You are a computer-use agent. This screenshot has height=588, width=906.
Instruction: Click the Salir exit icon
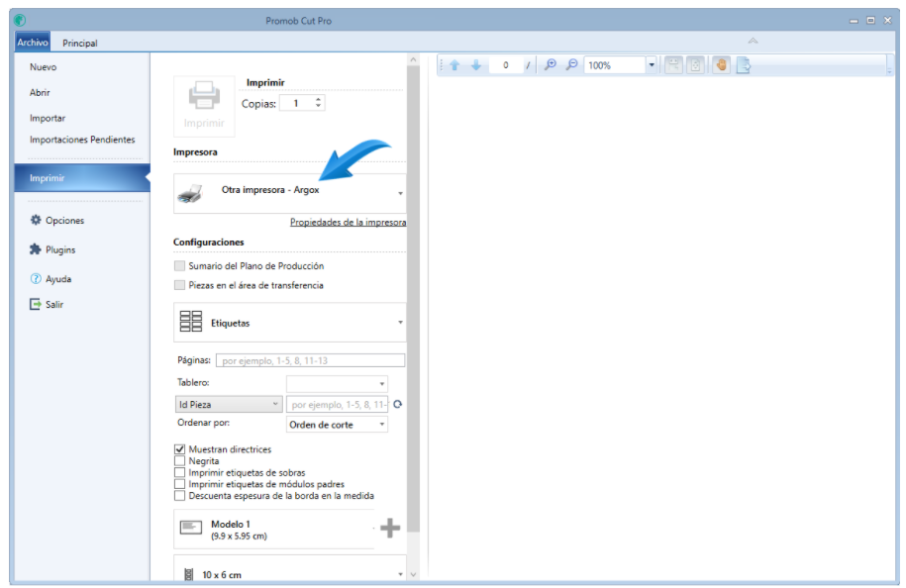click(36, 305)
